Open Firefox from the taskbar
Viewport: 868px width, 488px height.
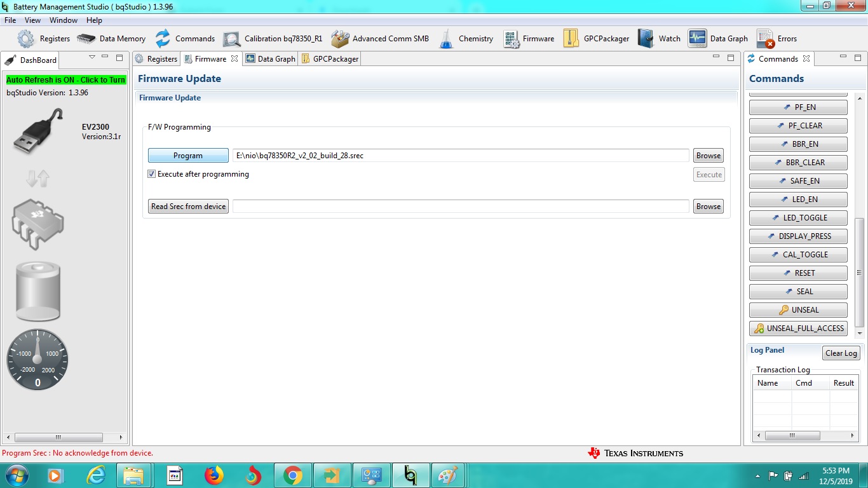coord(214,475)
